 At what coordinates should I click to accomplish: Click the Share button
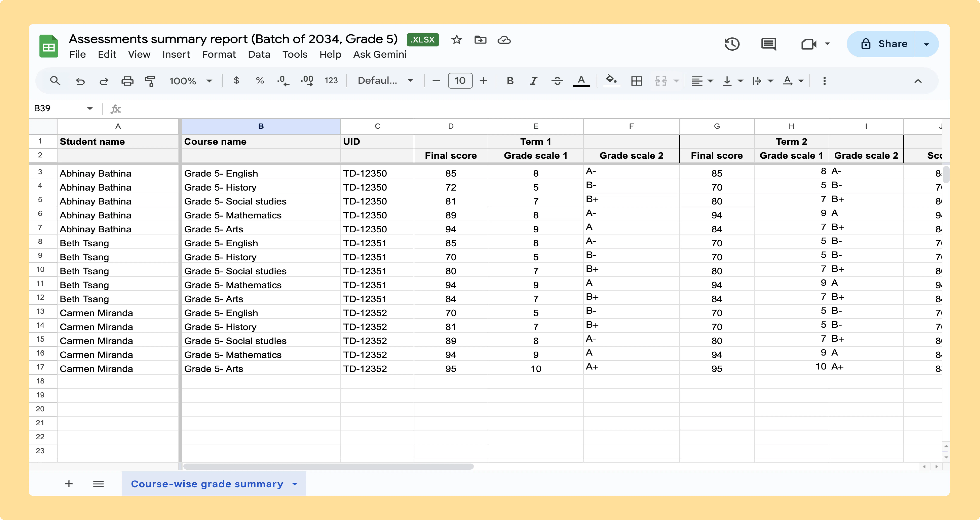880,44
